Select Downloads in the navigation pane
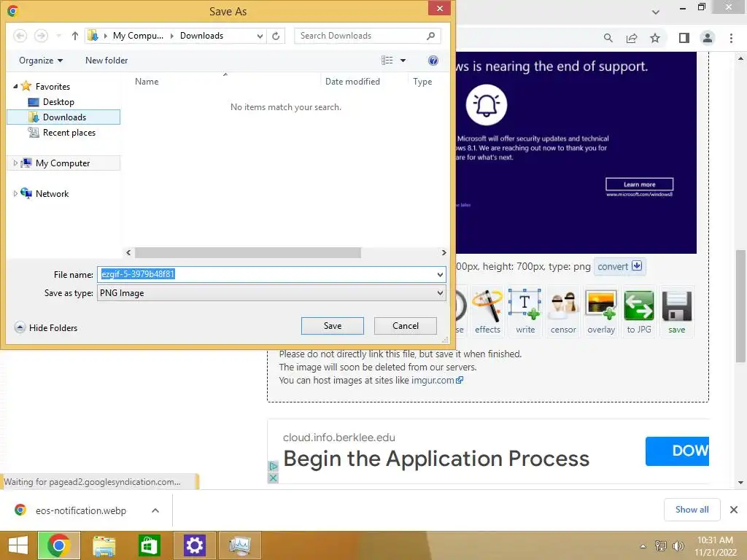This screenshot has height=560, width=747. pos(63,117)
